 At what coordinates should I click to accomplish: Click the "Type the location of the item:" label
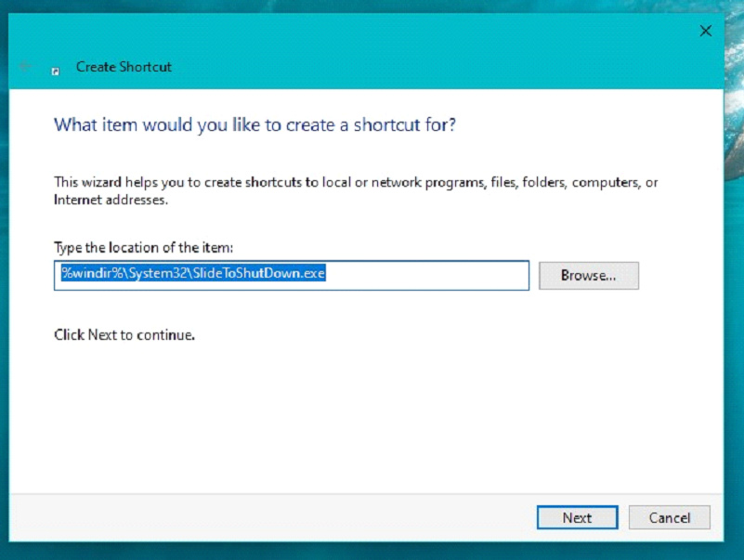pyautogui.click(x=143, y=246)
